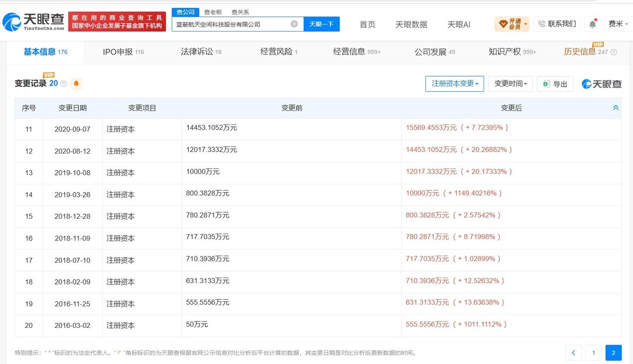Open the 法律诉讼 tab
Viewport: 633px width, 364px height.
tap(201, 52)
